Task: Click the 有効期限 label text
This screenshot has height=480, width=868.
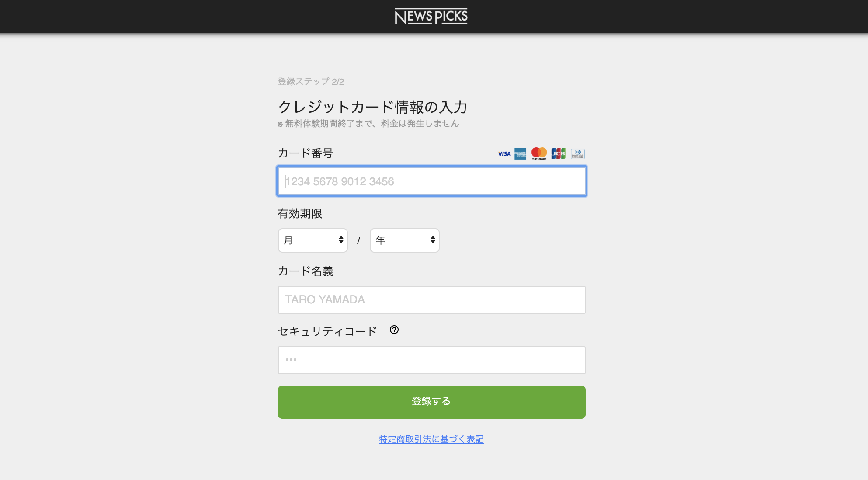Action: click(x=300, y=214)
